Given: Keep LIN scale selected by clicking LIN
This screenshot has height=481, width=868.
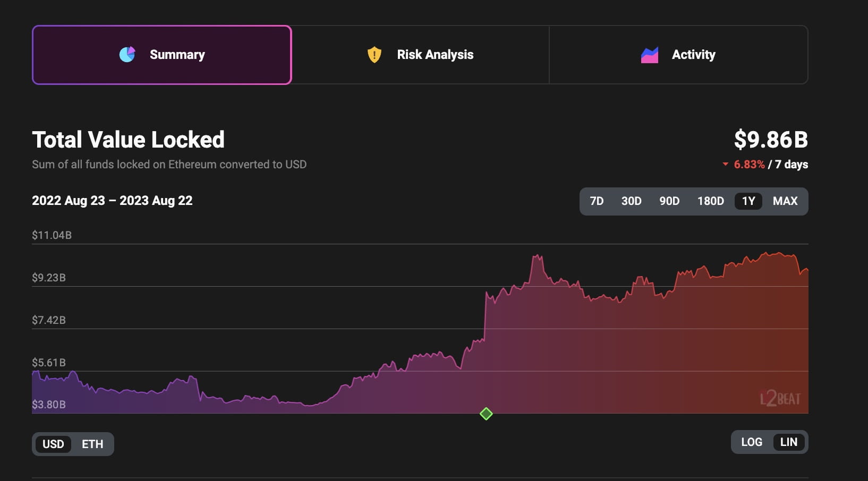Looking at the screenshot, I should (789, 441).
